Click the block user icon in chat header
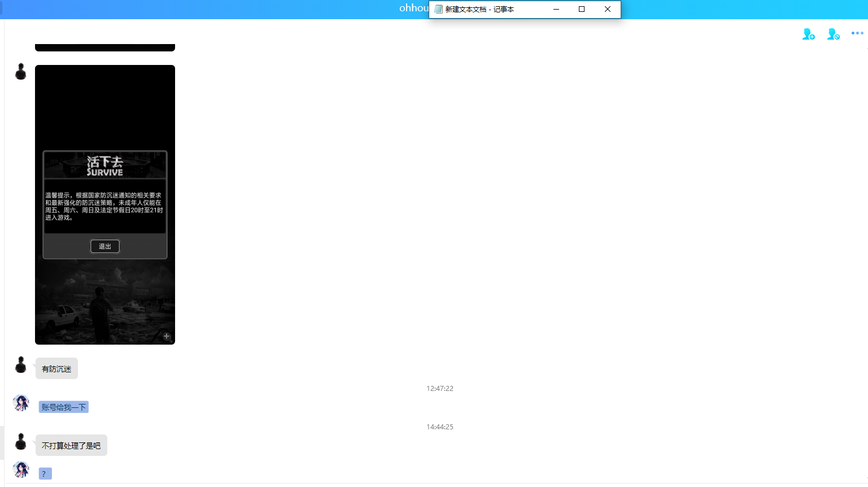868x487 pixels. pyautogui.click(x=834, y=34)
